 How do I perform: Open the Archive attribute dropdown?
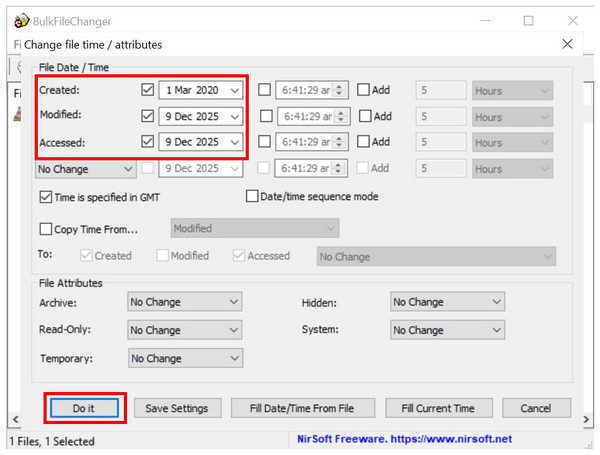click(184, 302)
